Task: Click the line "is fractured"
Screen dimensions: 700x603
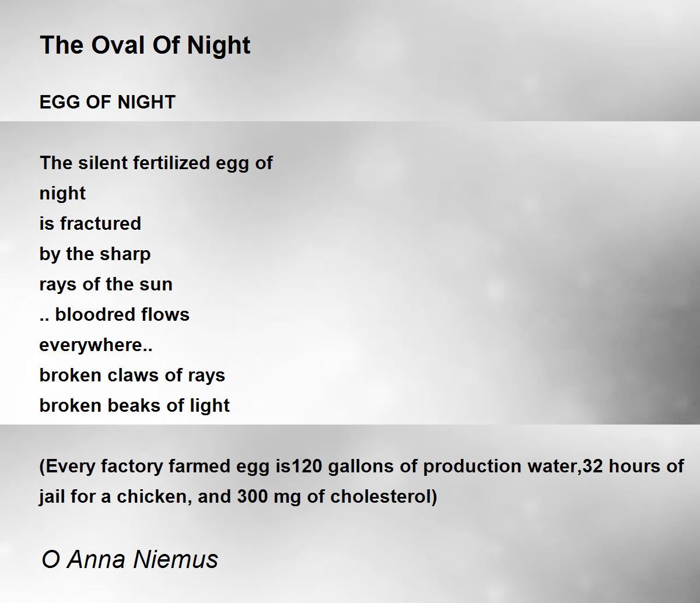Action: click(90, 223)
